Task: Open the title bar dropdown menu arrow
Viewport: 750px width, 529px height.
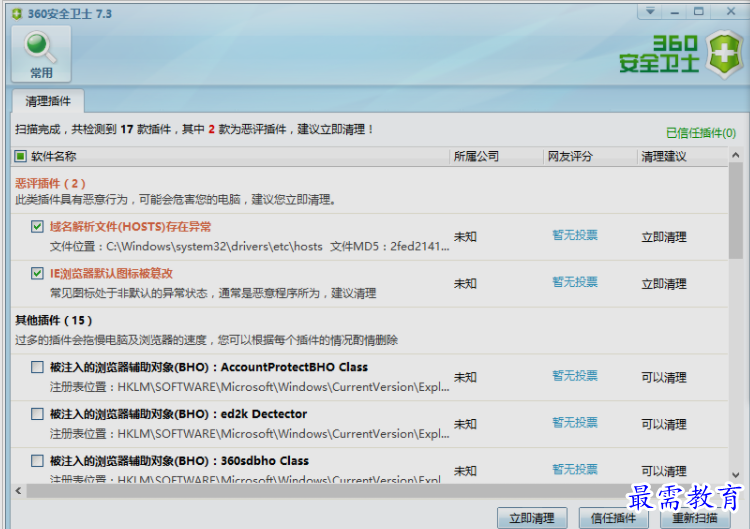Action: coord(650,11)
